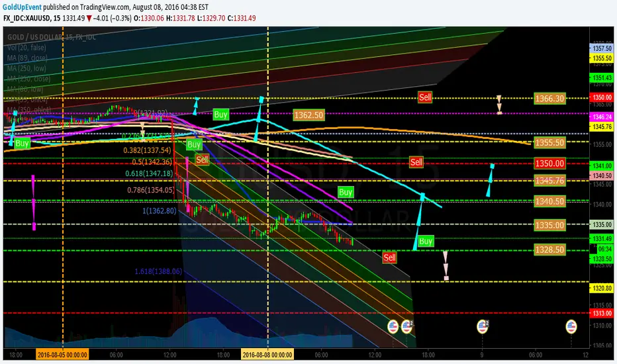
Task: Click the FX_IDC:XAUUSD, 15 symbol title
Action: point(32,18)
